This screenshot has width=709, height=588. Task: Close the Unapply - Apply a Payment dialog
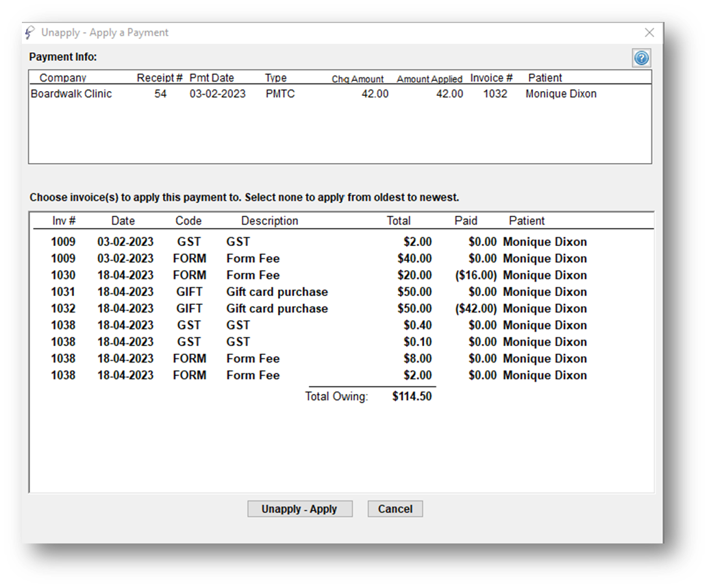click(x=649, y=33)
